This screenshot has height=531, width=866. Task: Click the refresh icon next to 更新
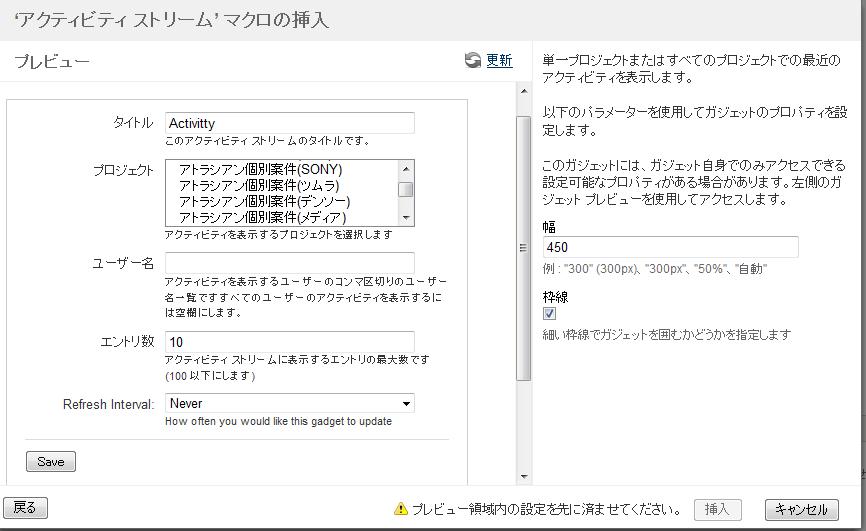pyautogui.click(x=473, y=60)
